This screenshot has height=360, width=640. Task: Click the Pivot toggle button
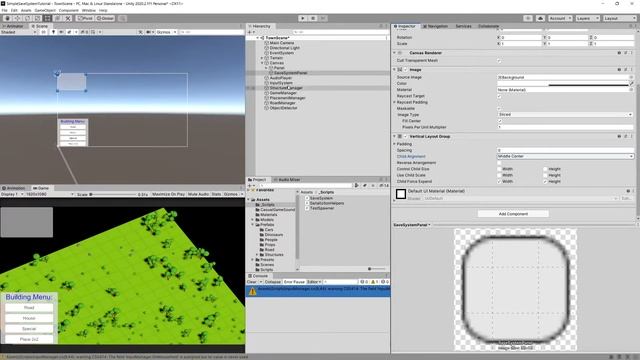tap(85, 18)
